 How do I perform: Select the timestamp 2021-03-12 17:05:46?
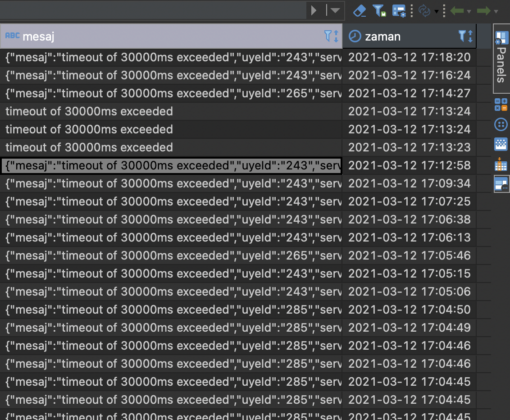pos(409,256)
